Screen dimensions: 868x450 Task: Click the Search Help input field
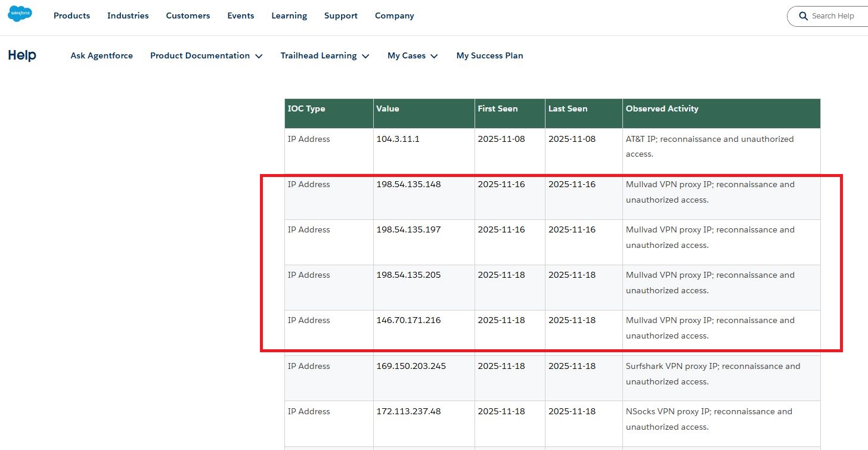tap(835, 16)
